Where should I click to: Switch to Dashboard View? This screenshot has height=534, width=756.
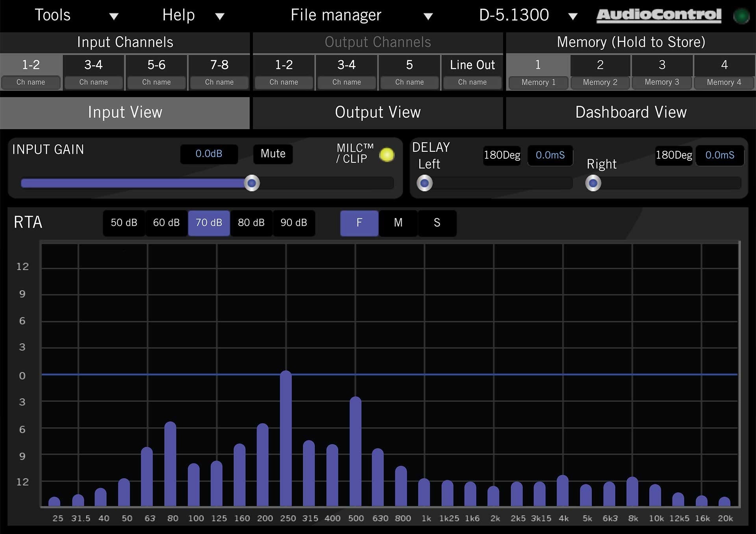[630, 113]
